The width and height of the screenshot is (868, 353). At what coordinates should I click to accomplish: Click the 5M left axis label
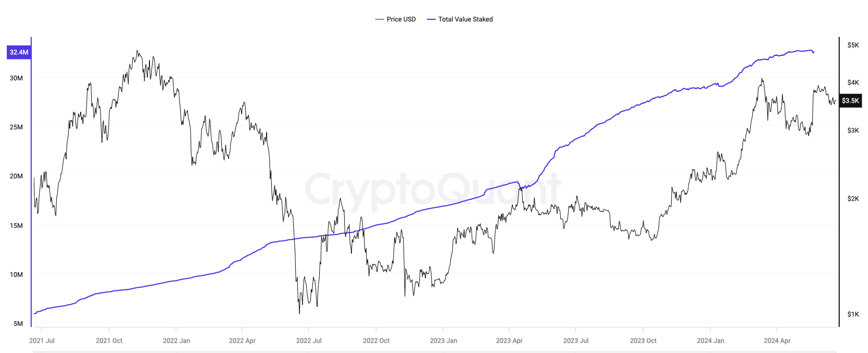[x=18, y=323]
